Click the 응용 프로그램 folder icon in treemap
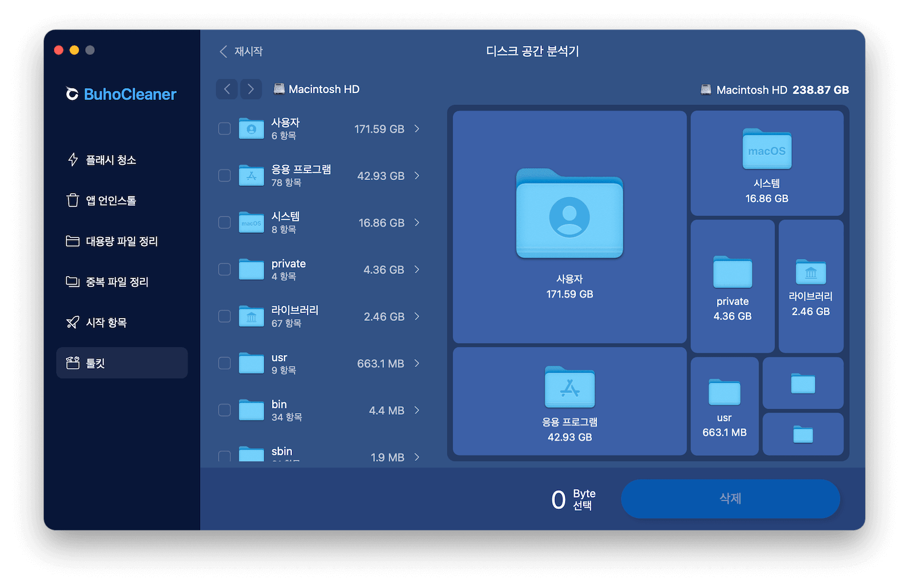The width and height of the screenshot is (909, 588). tap(570, 387)
